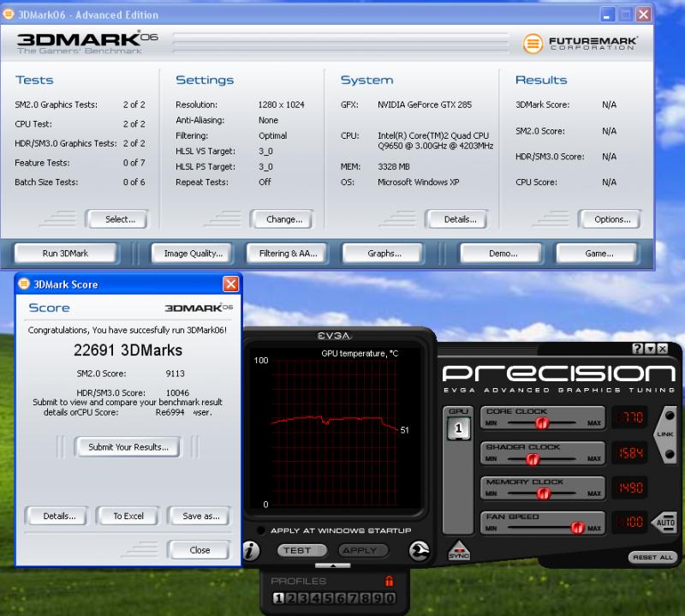
Task: Open the EVGA Precision information icon
Action: pos(251,550)
